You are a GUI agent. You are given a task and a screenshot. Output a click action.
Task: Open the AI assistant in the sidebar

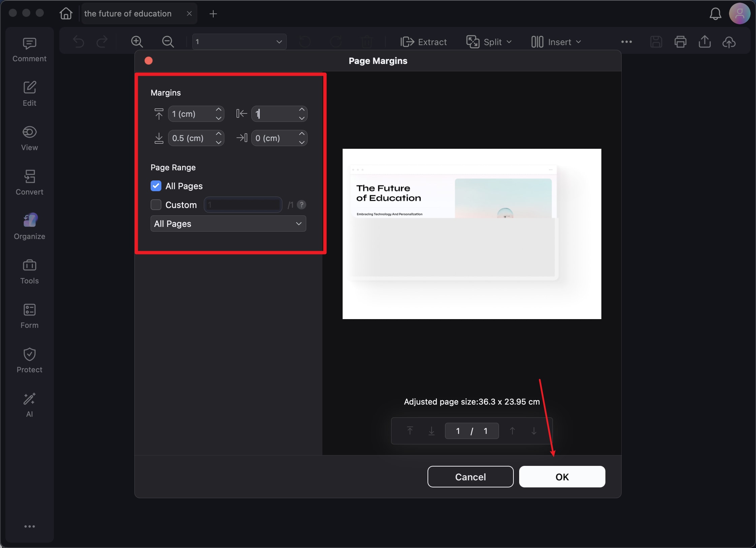29,405
